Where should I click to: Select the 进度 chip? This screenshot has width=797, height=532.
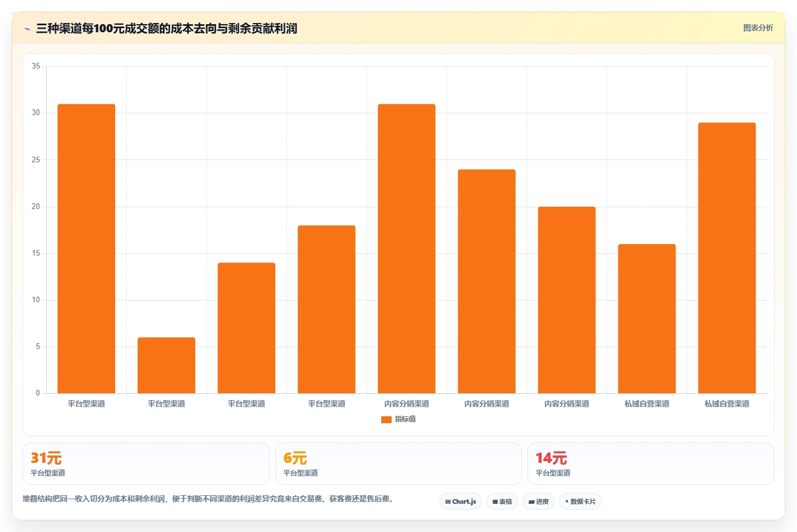coord(538,501)
